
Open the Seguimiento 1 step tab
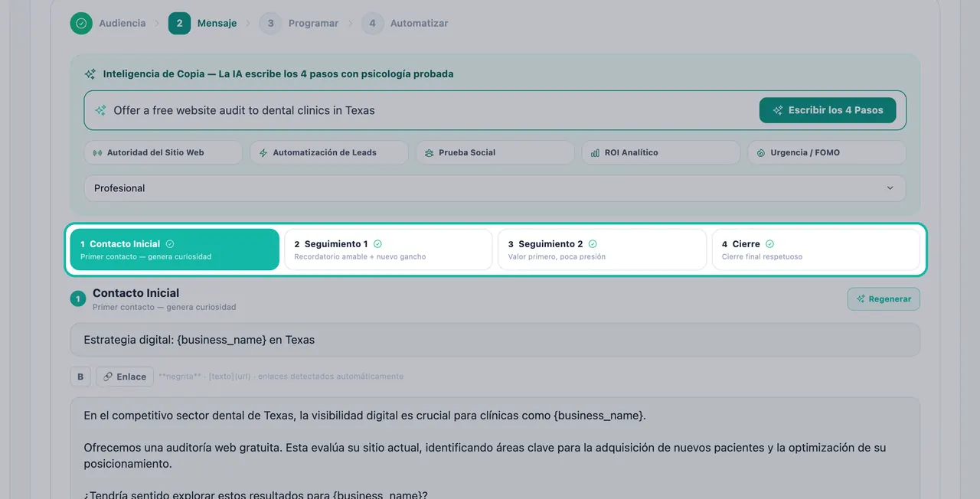[x=388, y=249]
